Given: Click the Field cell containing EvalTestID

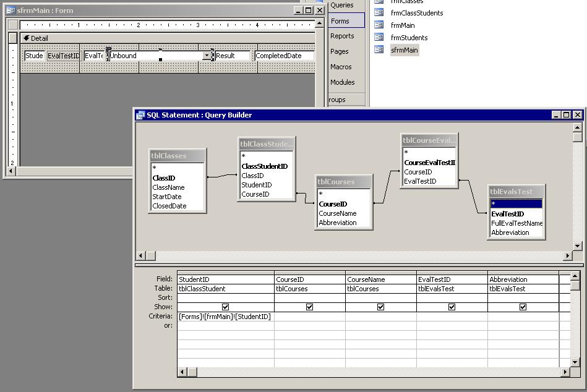Looking at the screenshot, I should pyautogui.click(x=452, y=279).
